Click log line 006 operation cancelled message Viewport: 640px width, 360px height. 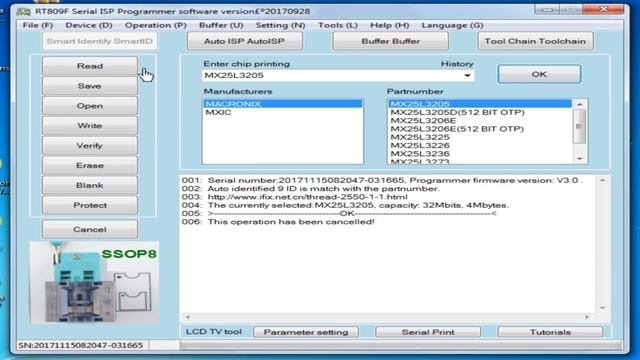coord(291,222)
